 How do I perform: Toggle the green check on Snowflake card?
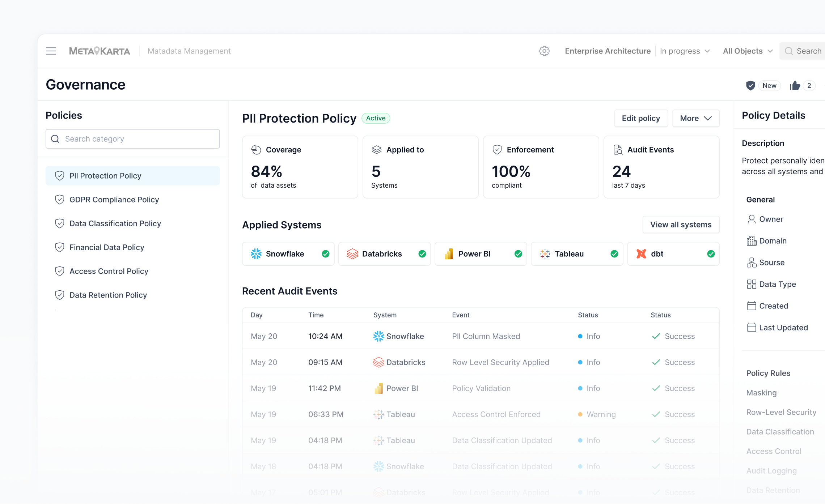tap(326, 254)
